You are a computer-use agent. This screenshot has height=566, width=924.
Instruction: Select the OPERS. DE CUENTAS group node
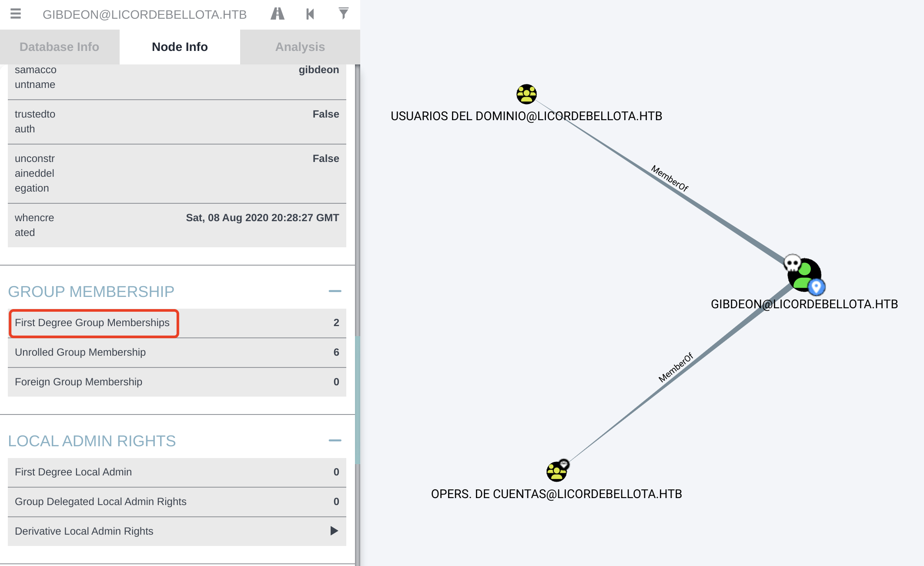(x=556, y=472)
